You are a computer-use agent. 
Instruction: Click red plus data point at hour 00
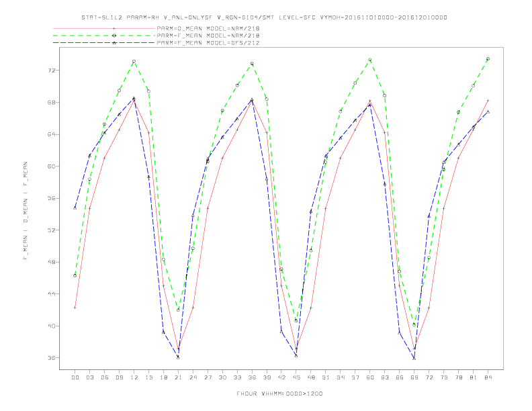click(x=75, y=308)
